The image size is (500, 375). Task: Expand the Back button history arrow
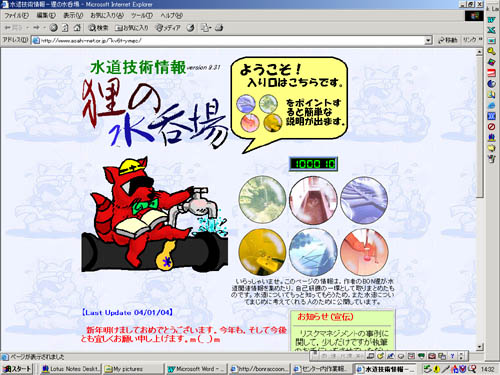tap(28, 28)
